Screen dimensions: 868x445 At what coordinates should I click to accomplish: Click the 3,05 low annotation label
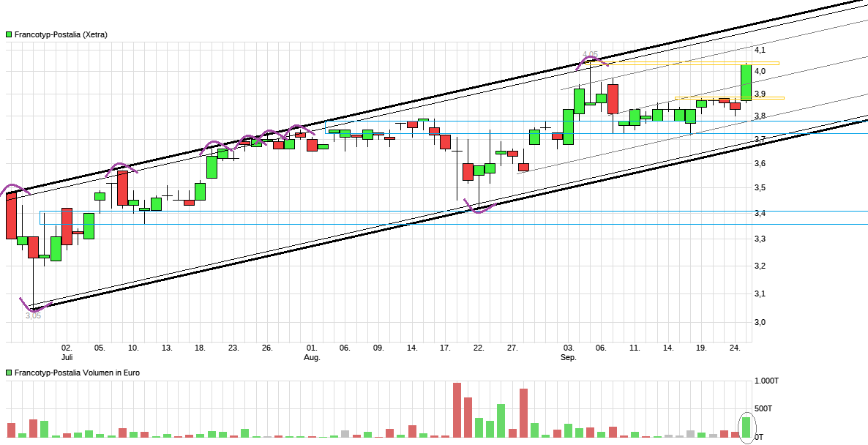(33, 316)
